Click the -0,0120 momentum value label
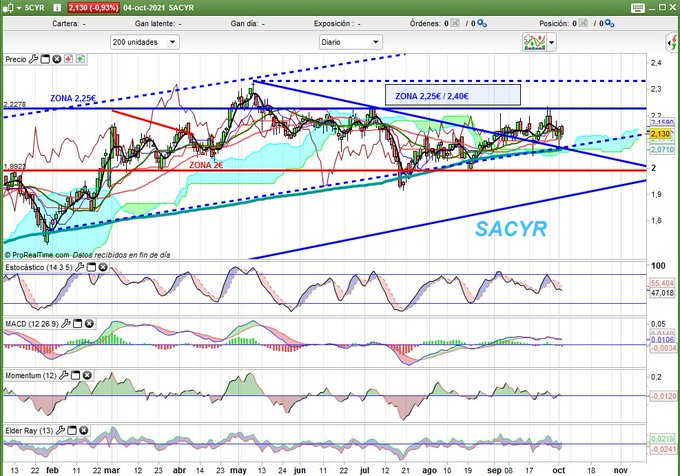 click(x=662, y=396)
